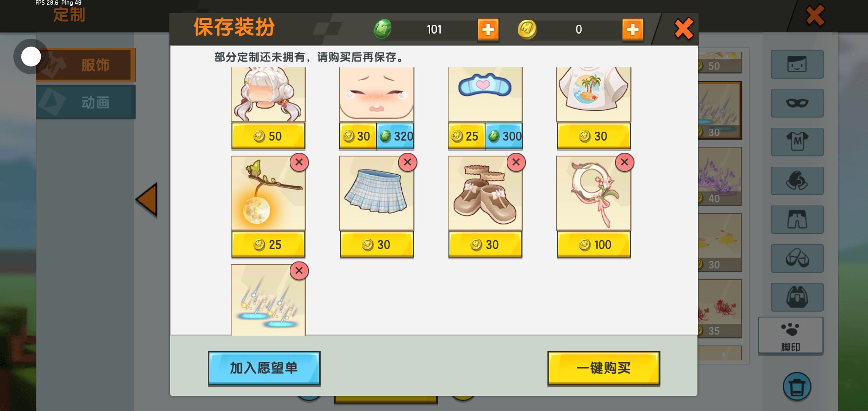Remove the plaid skirt from the list
The image size is (868, 411).
(x=408, y=162)
